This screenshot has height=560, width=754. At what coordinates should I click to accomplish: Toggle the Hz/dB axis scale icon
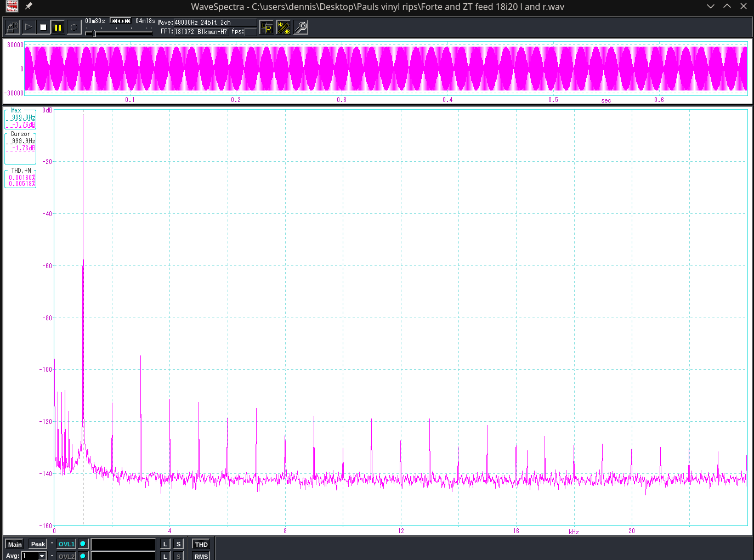click(284, 27)
